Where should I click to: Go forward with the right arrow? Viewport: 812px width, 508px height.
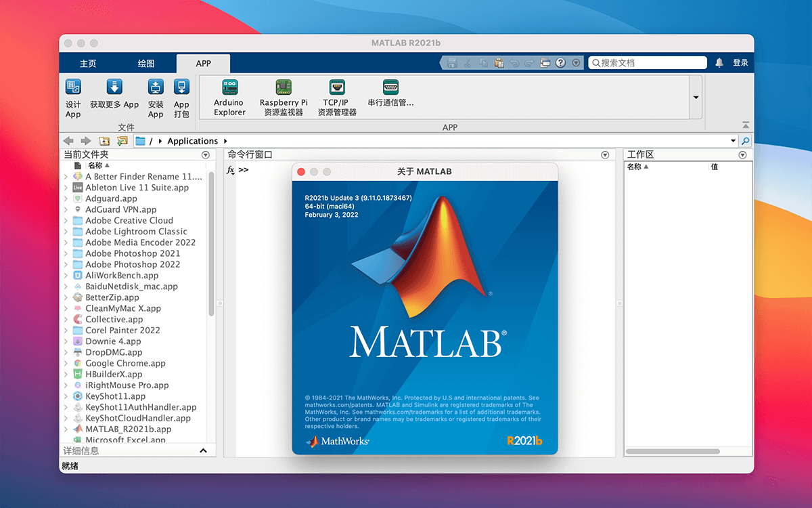[x=86, y=141]
